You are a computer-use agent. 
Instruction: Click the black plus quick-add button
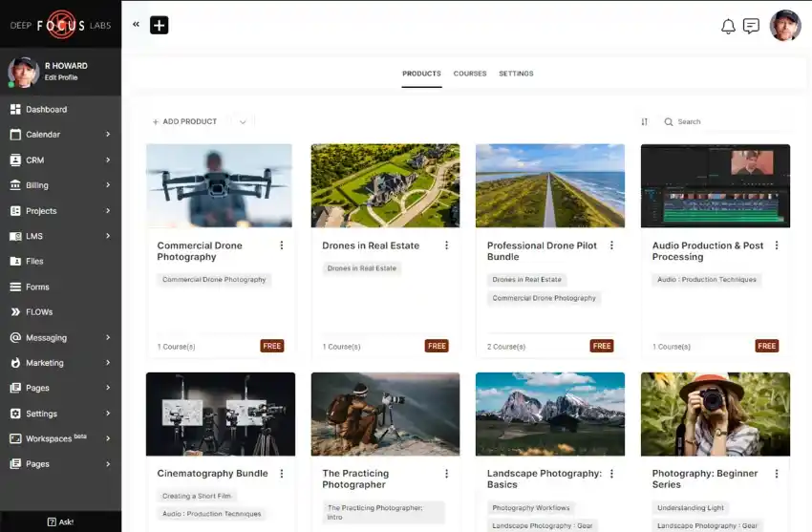159,25
